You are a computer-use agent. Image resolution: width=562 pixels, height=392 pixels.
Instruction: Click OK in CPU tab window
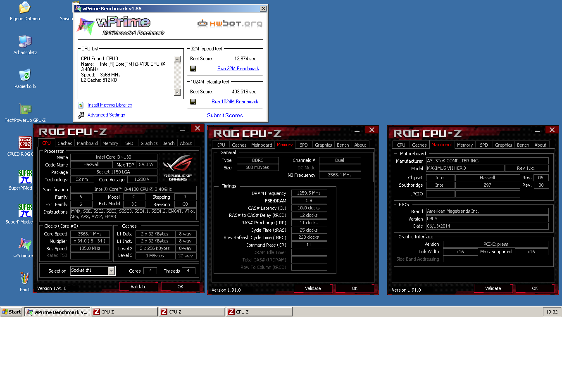(180, 287)
